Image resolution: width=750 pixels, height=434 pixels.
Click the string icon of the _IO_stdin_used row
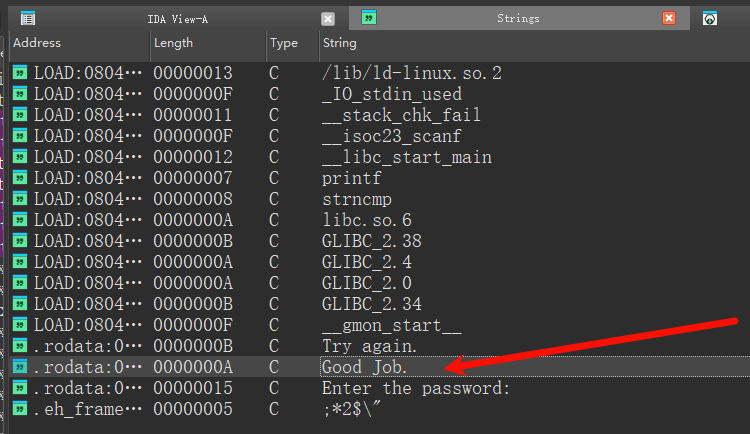coord(20,94)
